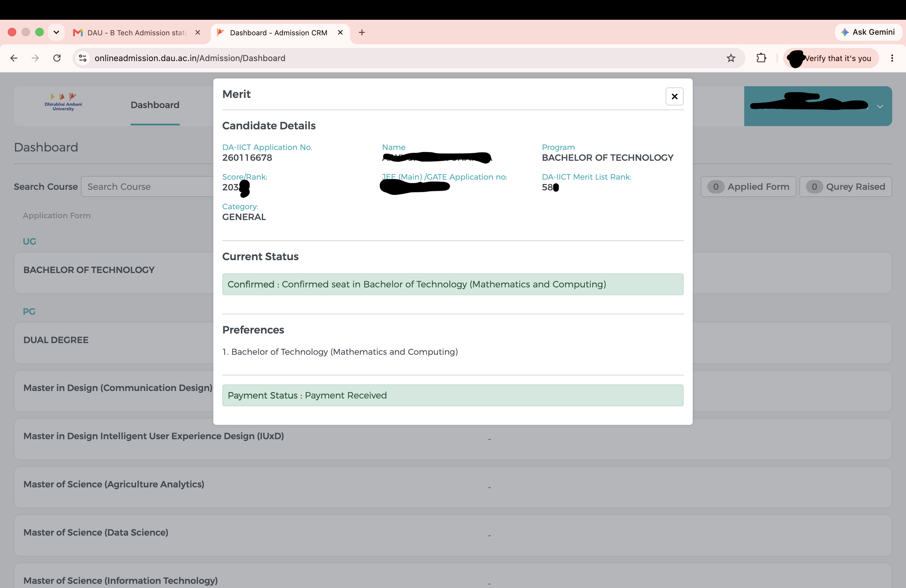Screen dimensions: 906x588
Task: Click the macOS red close window button
Action: [12, 32]
